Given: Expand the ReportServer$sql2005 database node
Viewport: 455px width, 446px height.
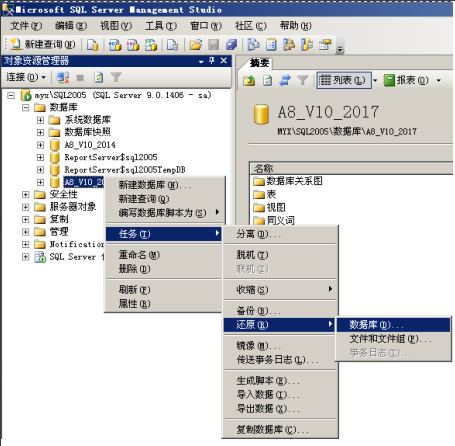Looking at the screenshot, I should click(x=40, y=157).
